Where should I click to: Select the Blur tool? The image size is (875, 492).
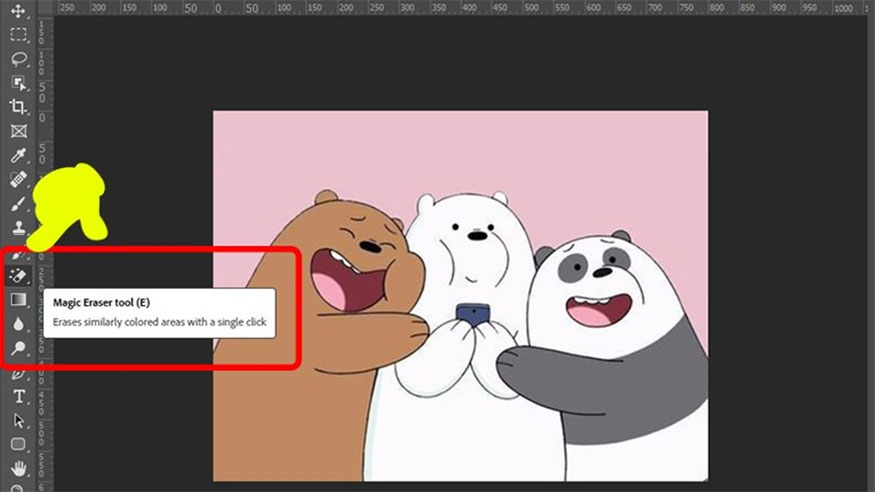[18, 324]
